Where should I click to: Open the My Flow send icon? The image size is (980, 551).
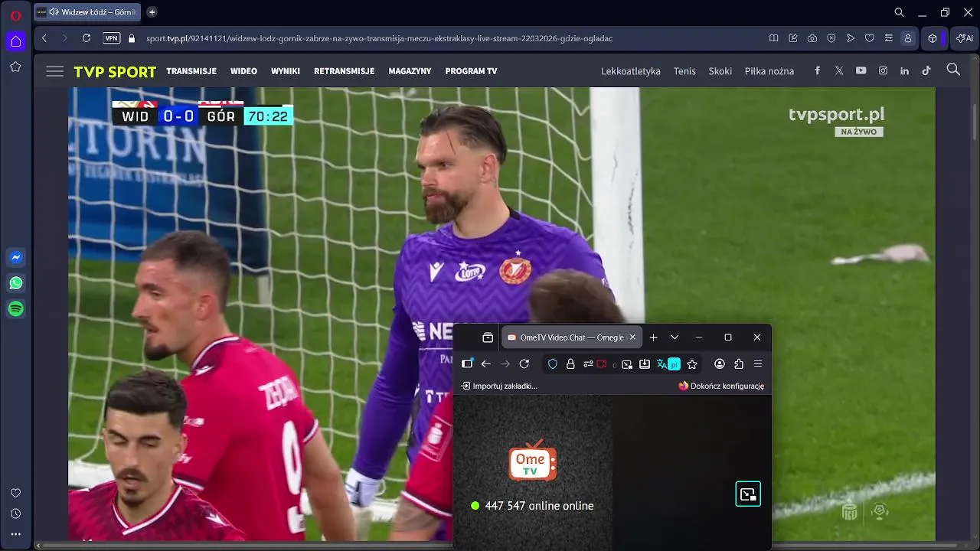851,38
